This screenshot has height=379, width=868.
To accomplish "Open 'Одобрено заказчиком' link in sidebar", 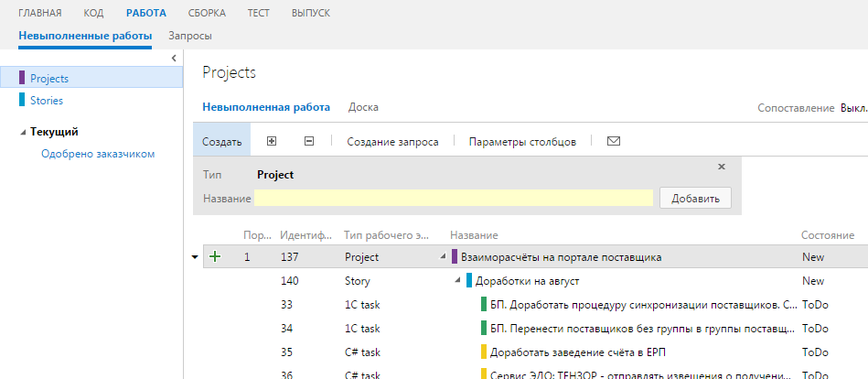I will pyautogui.click(x=98, y=154).
